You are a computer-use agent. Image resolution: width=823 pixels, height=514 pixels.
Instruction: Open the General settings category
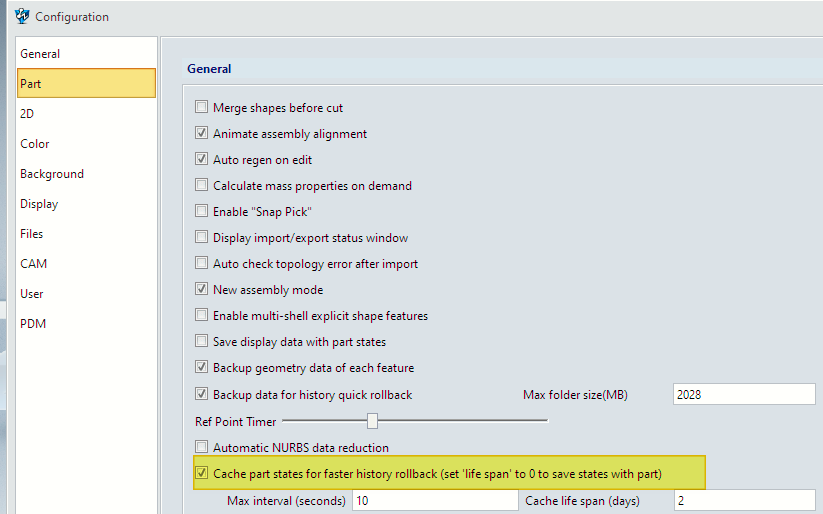(40, 54)
